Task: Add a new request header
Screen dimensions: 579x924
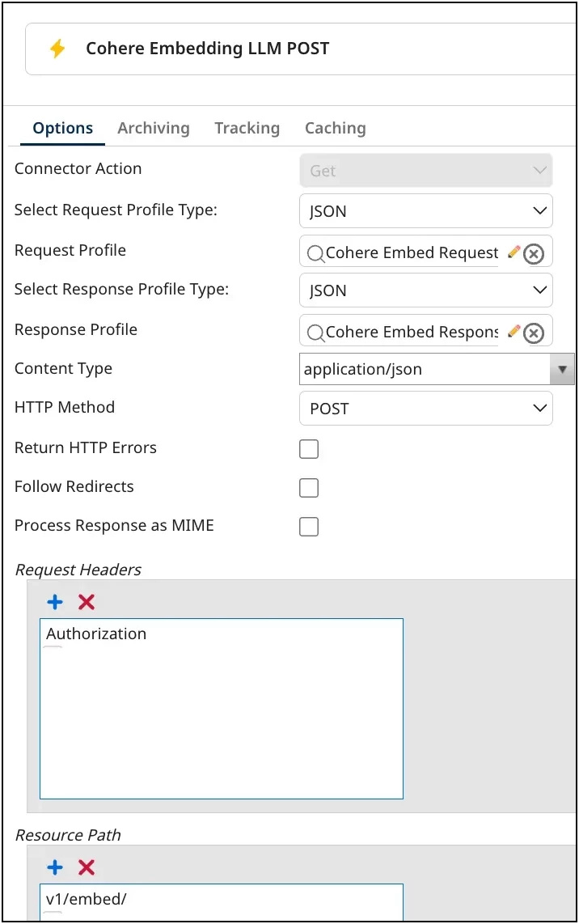Action: 55,602
